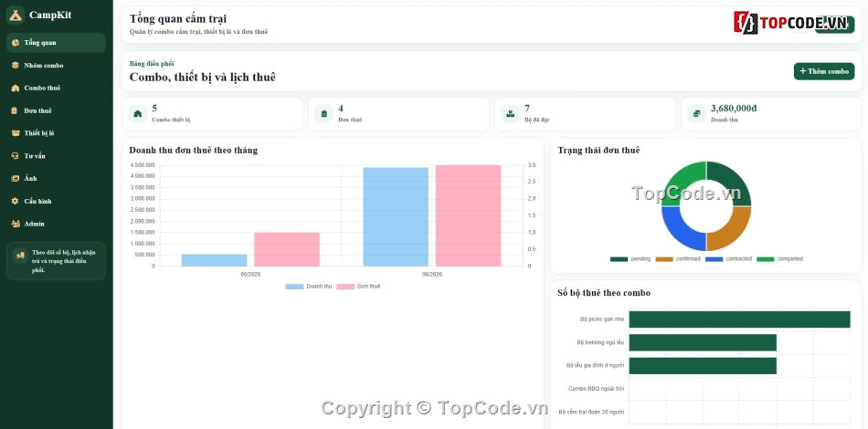Open the Ảnh gallery section
This screenshot has height=429, width=868.
tap(56, 179)
